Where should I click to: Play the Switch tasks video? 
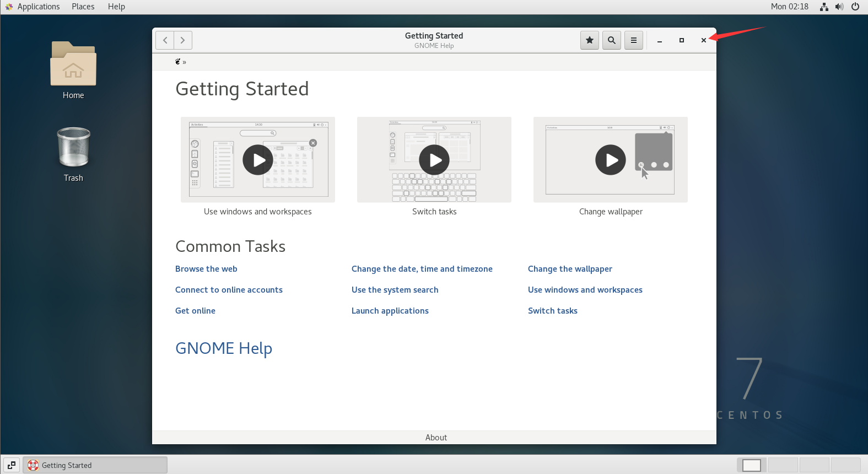(434, 160)
